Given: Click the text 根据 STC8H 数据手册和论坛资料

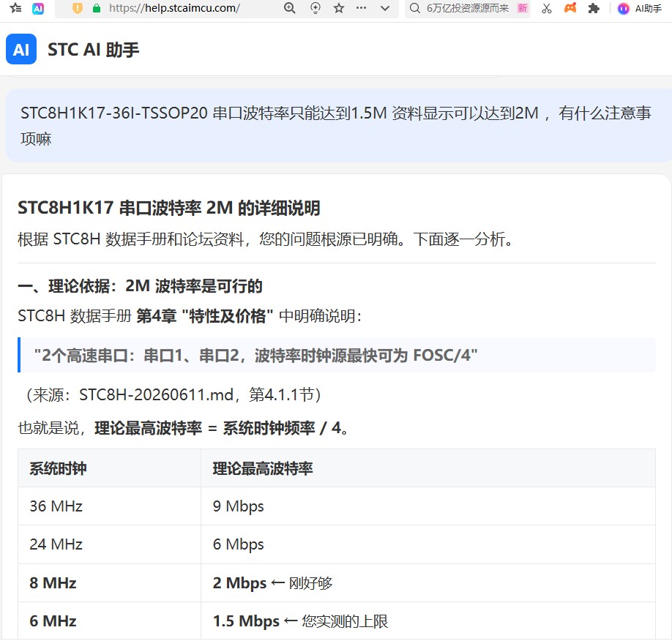Looking at the screenshot, I should (131, 239).
